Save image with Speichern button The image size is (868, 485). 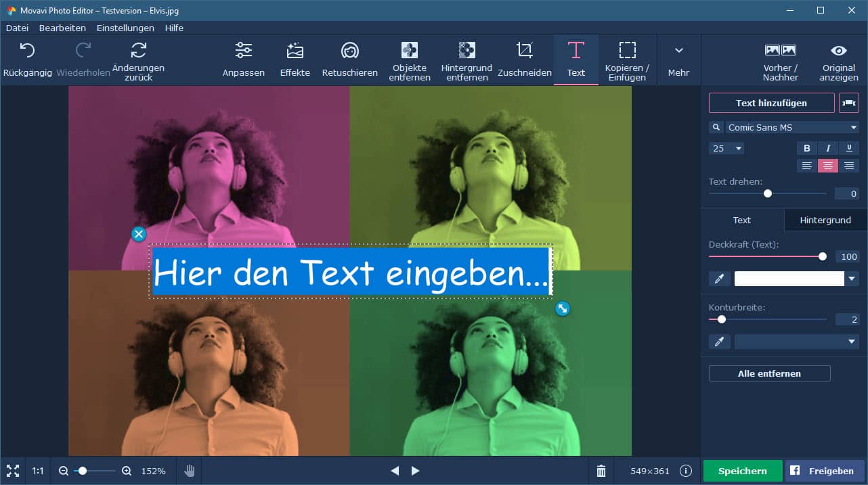click(x=743, y=471)
